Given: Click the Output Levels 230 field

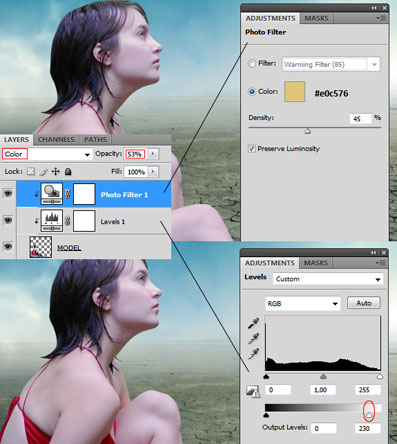Looking at the screenshot, I should click(367, 428).
